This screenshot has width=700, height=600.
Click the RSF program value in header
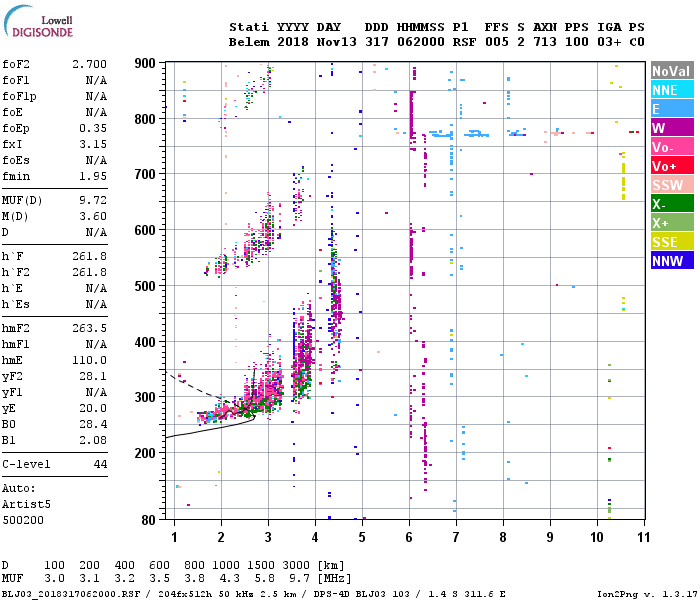(x=464, y=42)
